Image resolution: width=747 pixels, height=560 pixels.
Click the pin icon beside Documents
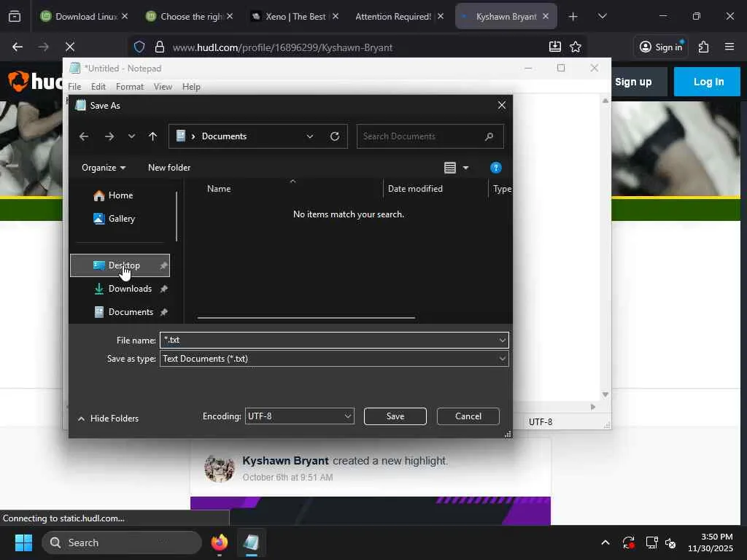click(163, 312)
